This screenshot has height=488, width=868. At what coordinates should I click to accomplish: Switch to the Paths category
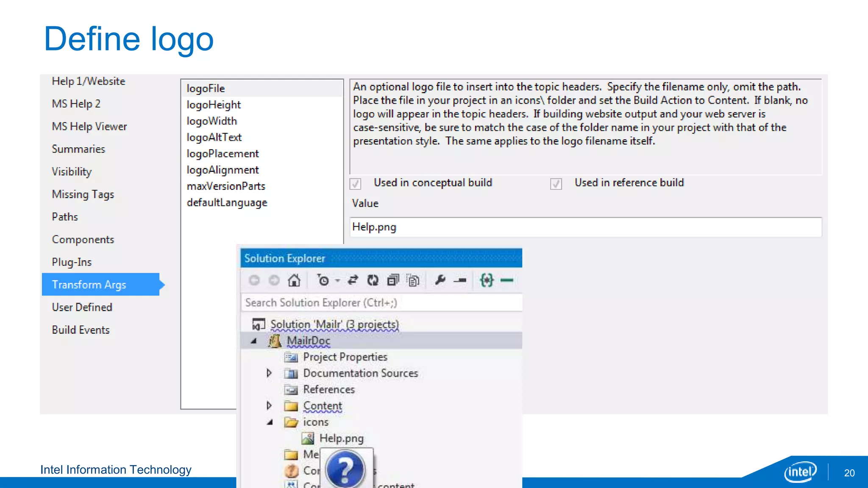(65, 217)
